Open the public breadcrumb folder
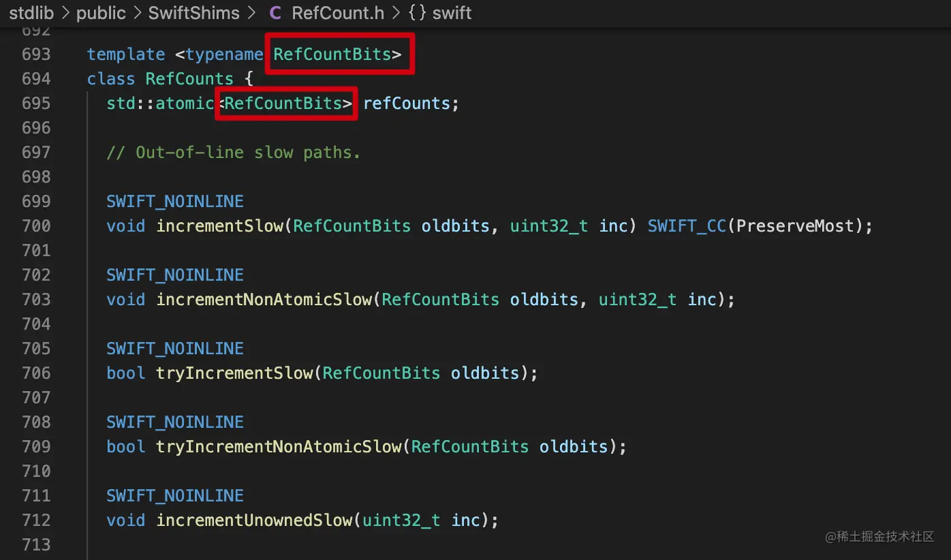Image resolution: width=951 pixels, height=560 pixels. (x=101, y=13)
